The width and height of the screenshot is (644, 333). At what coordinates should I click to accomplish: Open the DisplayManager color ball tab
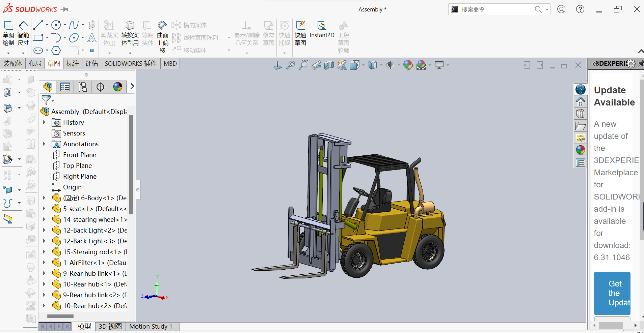118,87
